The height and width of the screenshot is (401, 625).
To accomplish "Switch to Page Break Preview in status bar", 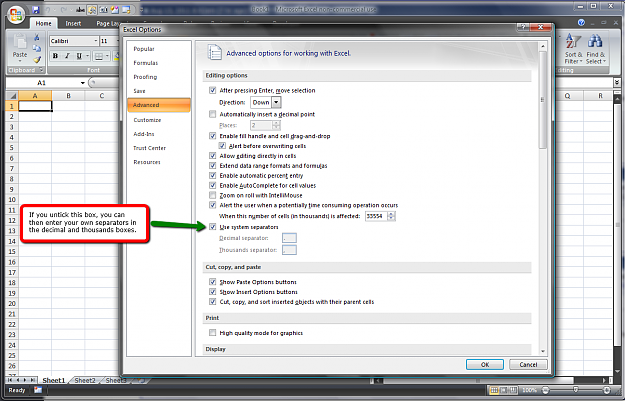I will (x=513, y=390).
